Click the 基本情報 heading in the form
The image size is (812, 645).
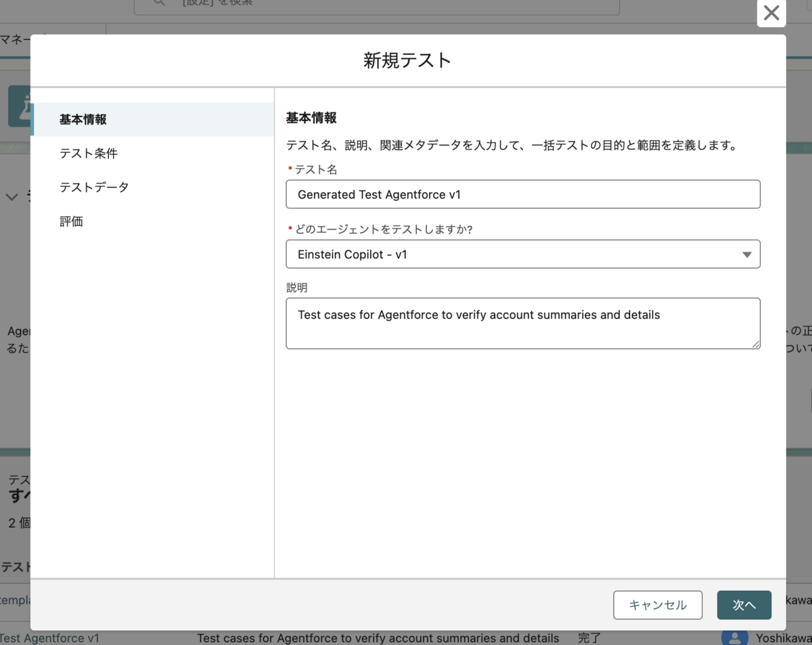[311, 118]
